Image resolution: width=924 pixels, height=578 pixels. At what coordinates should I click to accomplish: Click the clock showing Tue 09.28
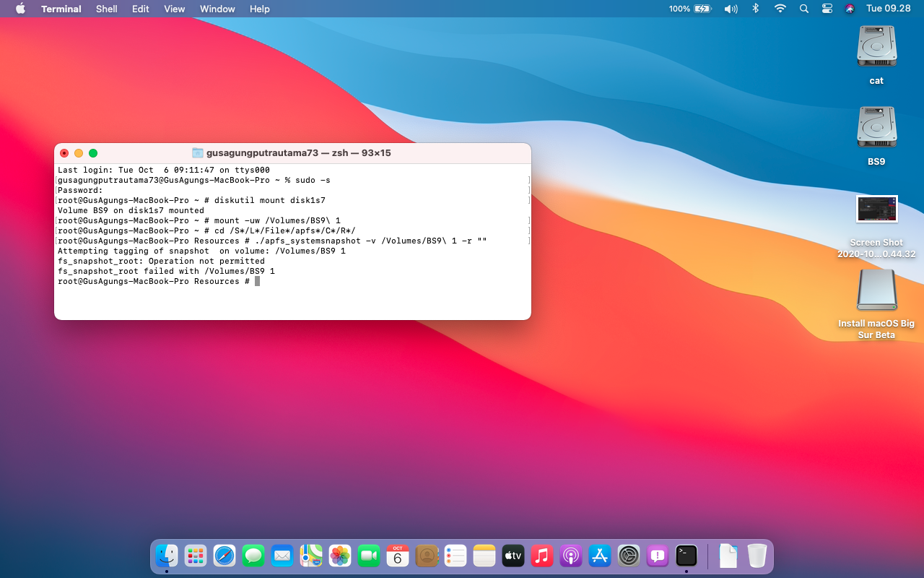pyautogui.click(x=889, y=9)
